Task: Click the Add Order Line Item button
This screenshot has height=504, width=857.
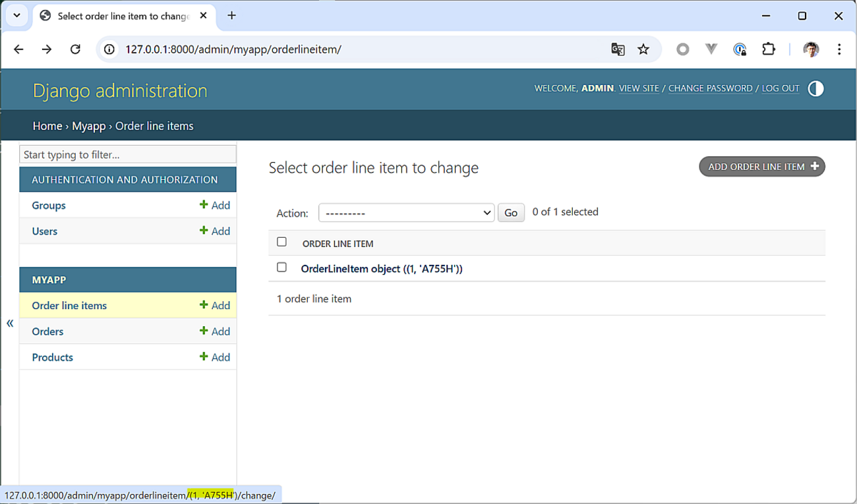Action: (762, 167)
